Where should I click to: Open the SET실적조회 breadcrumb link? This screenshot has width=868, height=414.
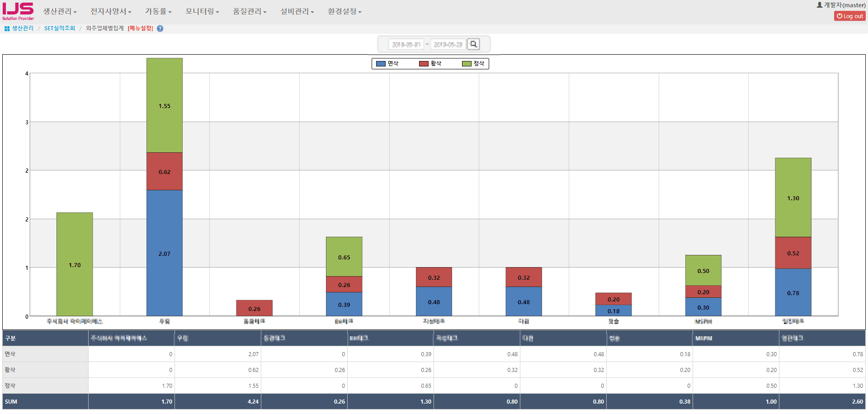click(59, 28)
